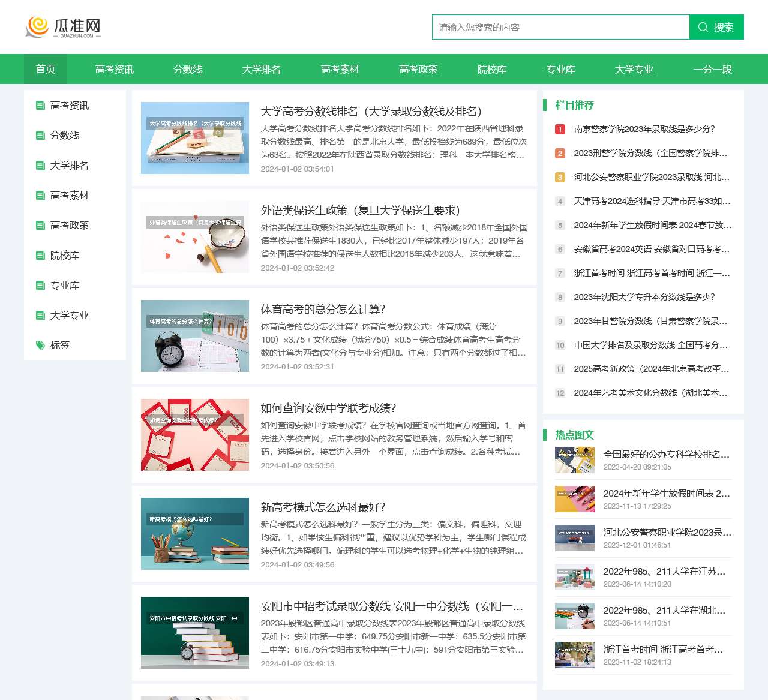Click the document icon next to 大学专业 sidebar entry
The height and width of the screenshot is (700, 768).
click(40, 315)
